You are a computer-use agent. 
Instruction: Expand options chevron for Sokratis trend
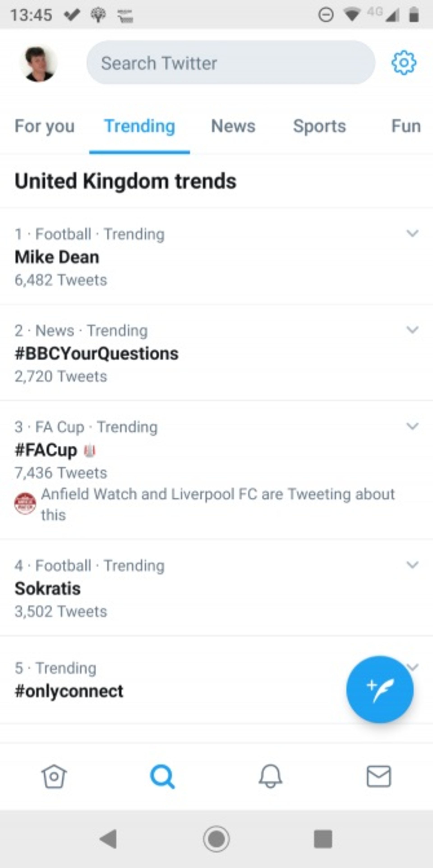[x=412, y=565]
